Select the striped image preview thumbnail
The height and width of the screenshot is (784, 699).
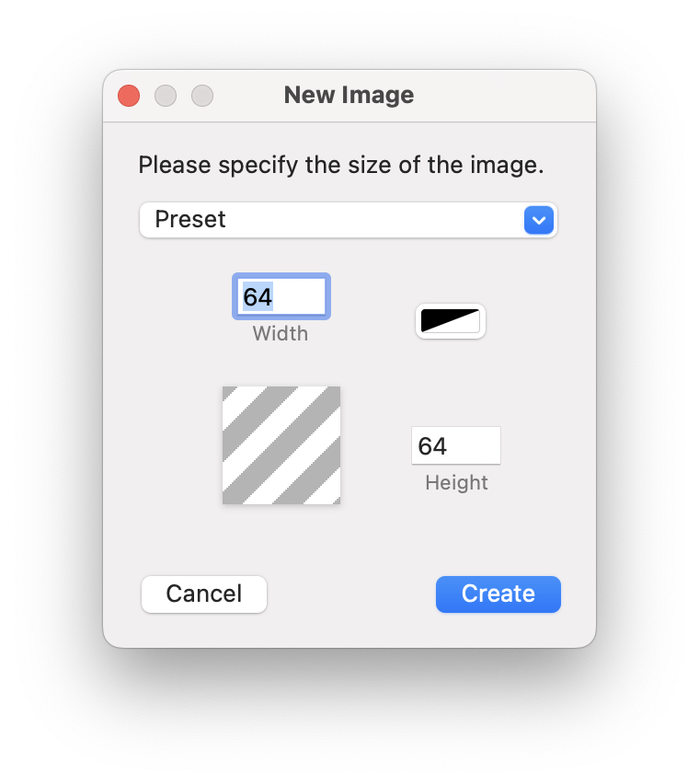coord(281,445)
